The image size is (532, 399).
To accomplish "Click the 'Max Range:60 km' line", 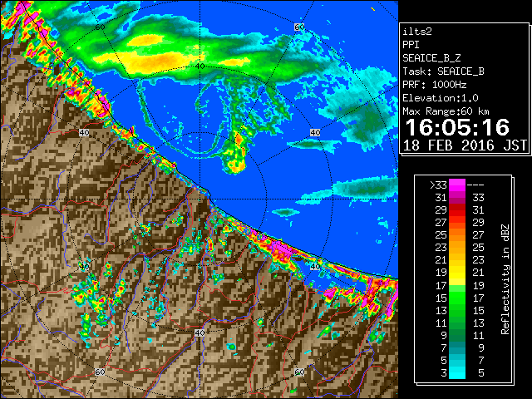I will coord(446,111).
